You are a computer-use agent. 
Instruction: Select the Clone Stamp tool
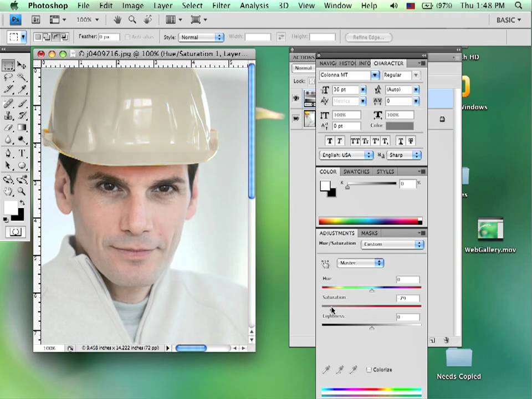[x=8, y=115]
